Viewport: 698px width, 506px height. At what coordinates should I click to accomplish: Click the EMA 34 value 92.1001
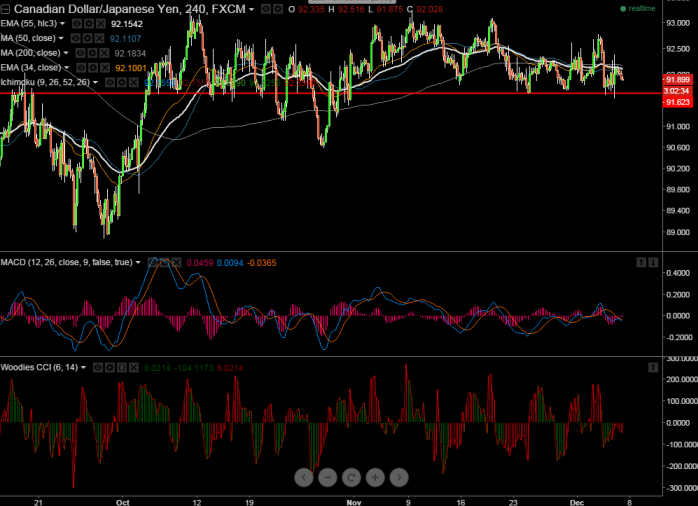pos(131,68)
